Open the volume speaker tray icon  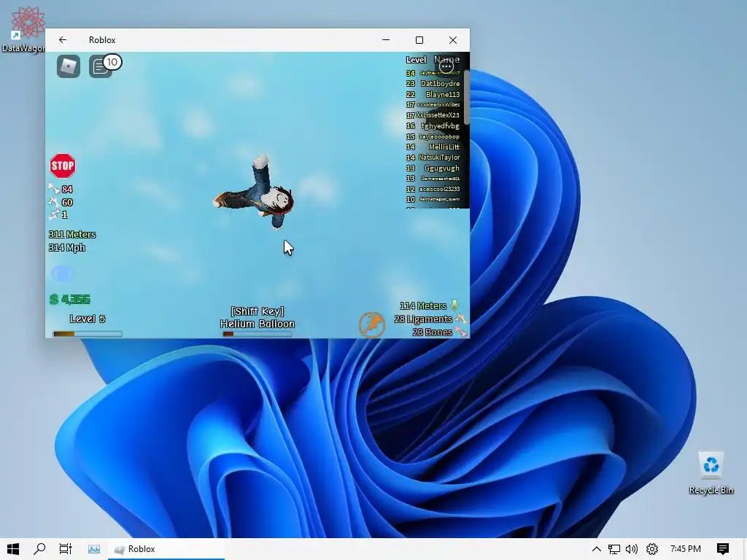[632, 549]
